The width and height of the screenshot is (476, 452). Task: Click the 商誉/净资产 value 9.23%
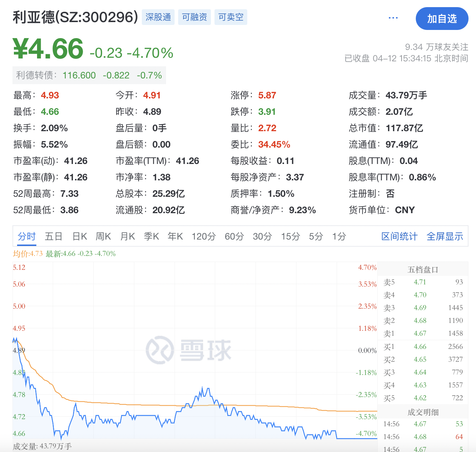(302, 210)
